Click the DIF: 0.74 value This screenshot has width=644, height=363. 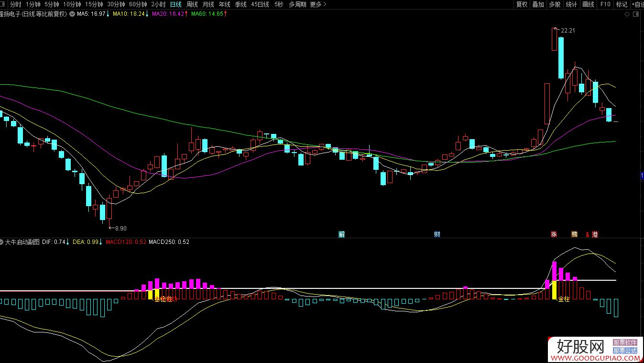pyautogui.click(x=54, y=242)
